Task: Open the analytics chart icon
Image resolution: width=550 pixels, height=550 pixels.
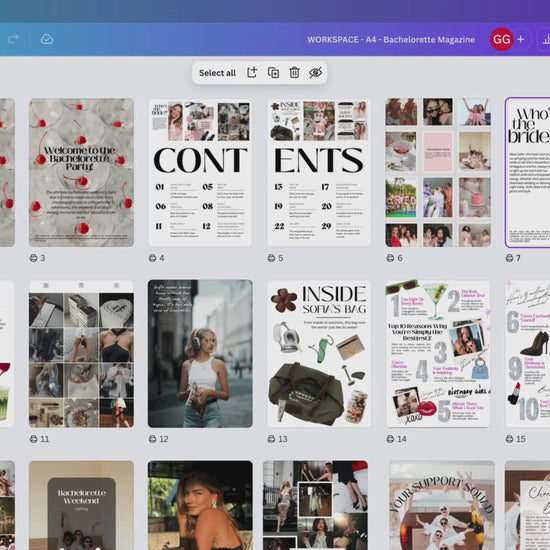Action: click(x=546, y=39)
